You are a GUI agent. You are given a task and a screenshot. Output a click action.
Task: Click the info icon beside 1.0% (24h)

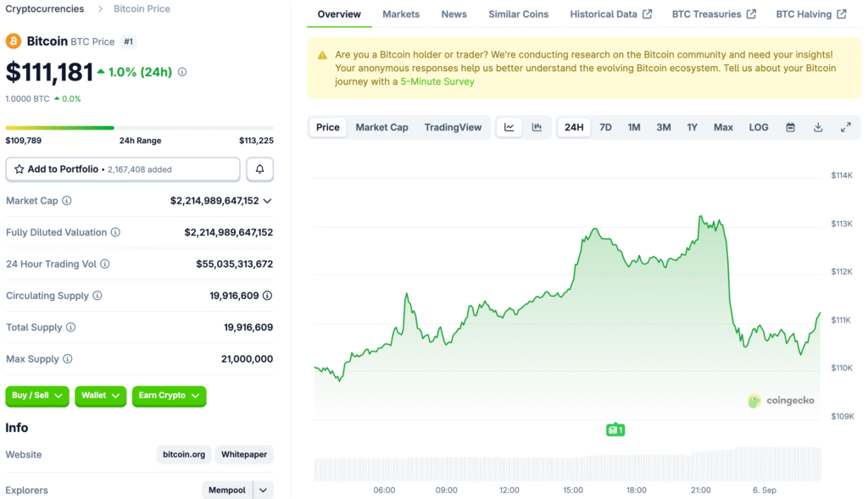[x=182, y=72]
